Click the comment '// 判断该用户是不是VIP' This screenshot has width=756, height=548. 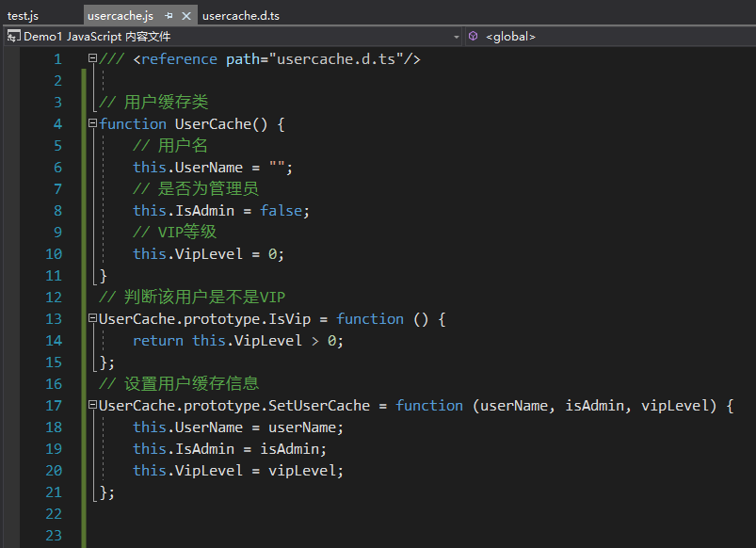point(192,298)
